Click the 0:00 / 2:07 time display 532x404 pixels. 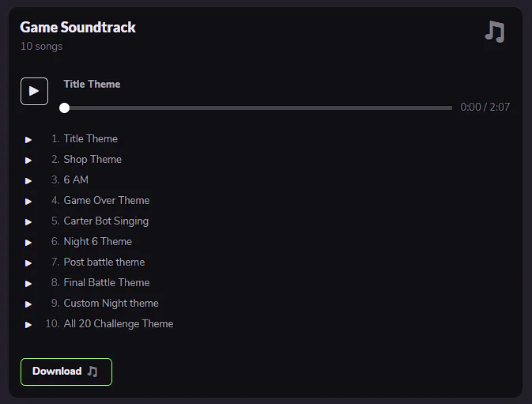point(485,108)
